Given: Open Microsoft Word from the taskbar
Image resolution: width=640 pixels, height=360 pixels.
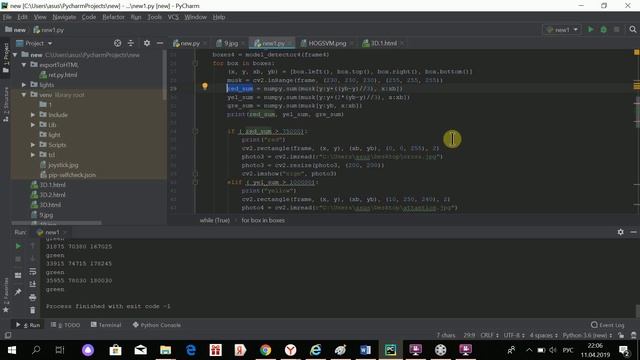Looking at the screenshot, I should coord(365,350).
